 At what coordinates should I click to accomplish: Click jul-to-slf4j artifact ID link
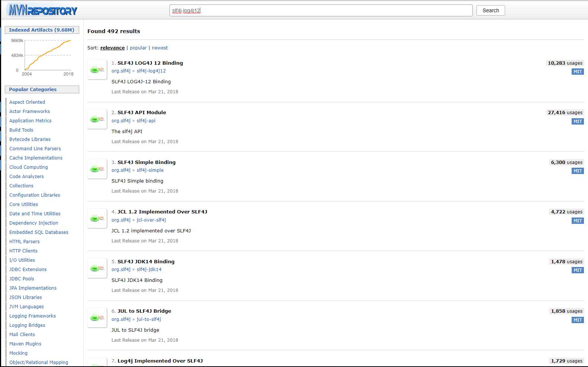pyautogui.click(x=149, y=319)
